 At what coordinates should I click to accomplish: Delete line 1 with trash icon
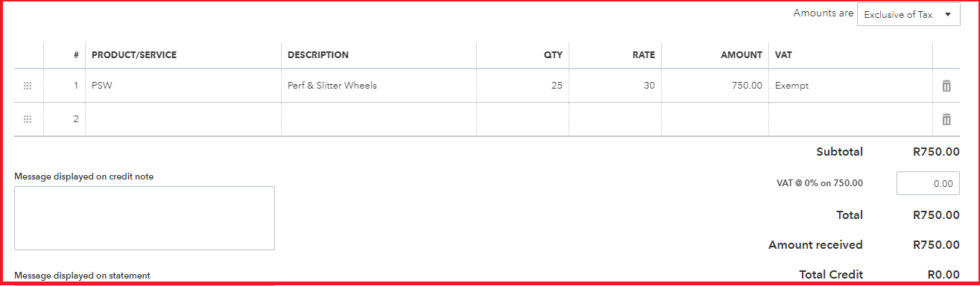946,86
